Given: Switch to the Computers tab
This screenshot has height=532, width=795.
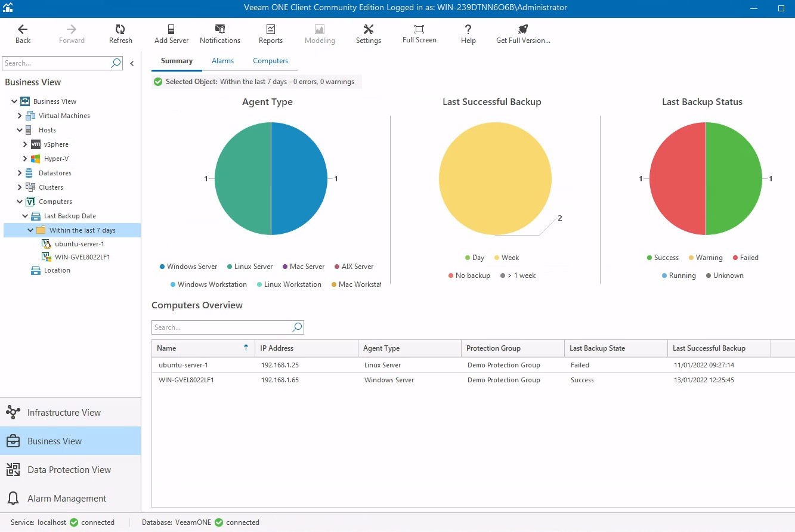Looking at the screenshot, I should tap(270, 61).
